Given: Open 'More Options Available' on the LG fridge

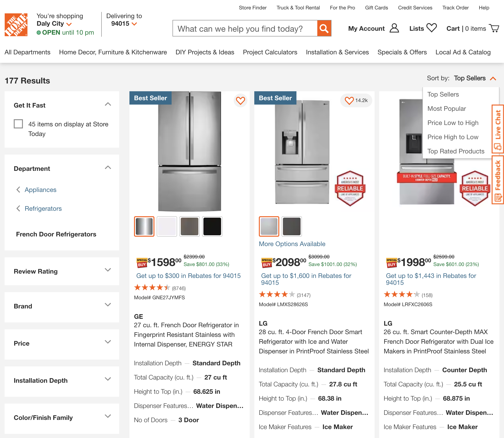Looking at the screenshot, I should (x=292, y=244).
